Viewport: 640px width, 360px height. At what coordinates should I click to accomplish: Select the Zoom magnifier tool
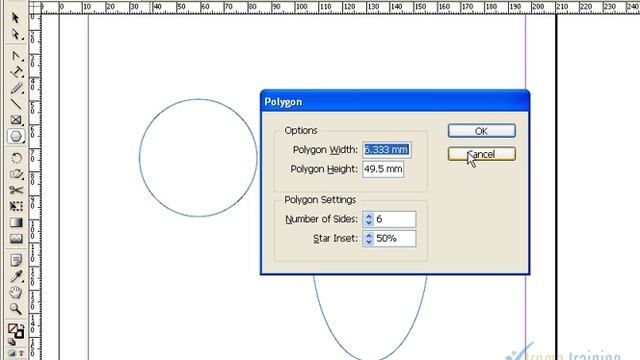coord(16,309)
